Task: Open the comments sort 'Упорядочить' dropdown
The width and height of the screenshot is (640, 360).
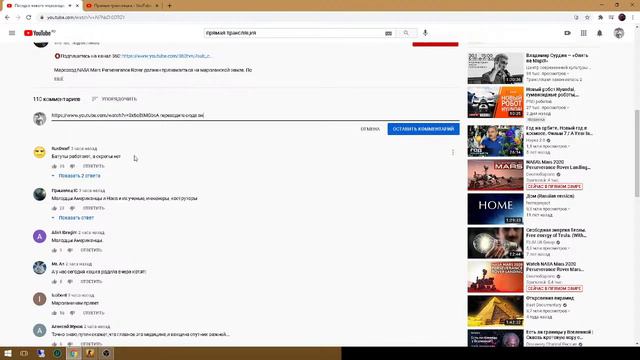Action: click(x=114, y=99)
